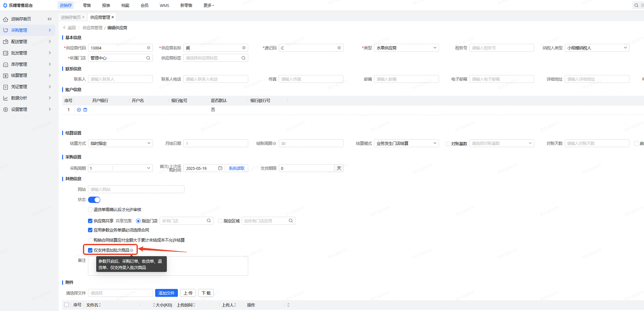The image size is (644, 311).
Task: Click the search icon in 所属门店 field
Action: click(148, 58)
